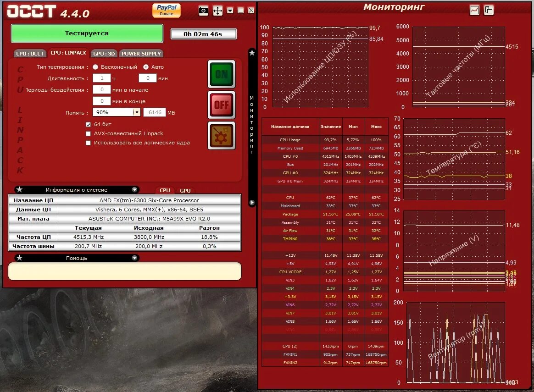Image resolution: width=534 pixels, height=392 pixels.
Task: Click the CPU Usage sensor row
Action: (x=325, y=140)
